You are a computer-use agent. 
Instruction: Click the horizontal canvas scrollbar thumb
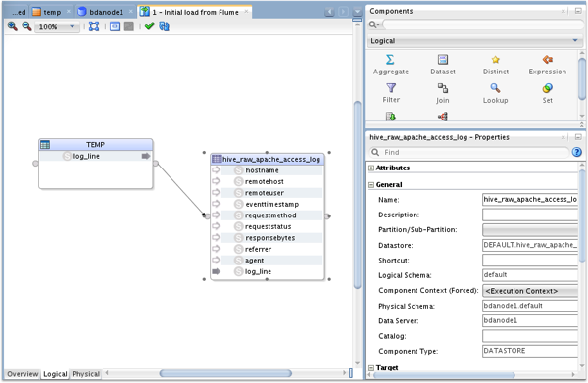pos(225,373)
